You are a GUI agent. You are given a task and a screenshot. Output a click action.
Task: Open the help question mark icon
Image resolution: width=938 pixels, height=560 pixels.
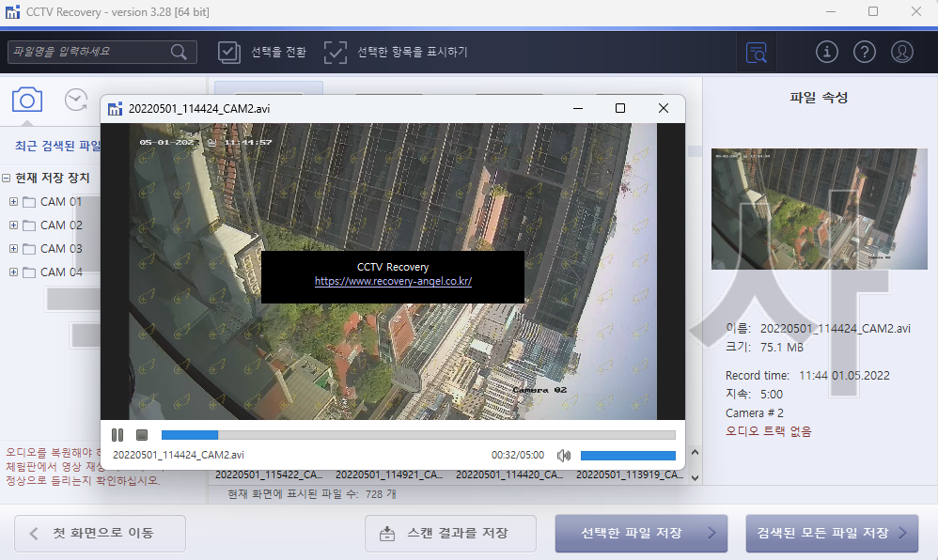[865, 52]
